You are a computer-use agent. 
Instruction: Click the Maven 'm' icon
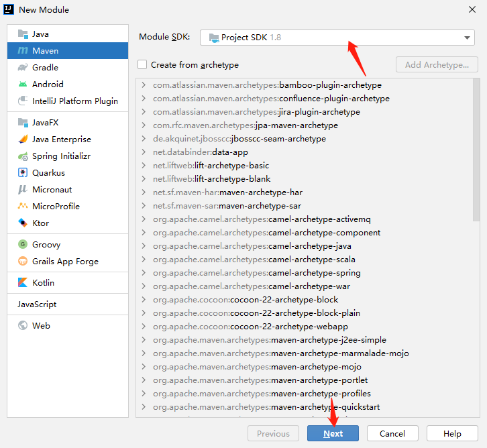23,50
